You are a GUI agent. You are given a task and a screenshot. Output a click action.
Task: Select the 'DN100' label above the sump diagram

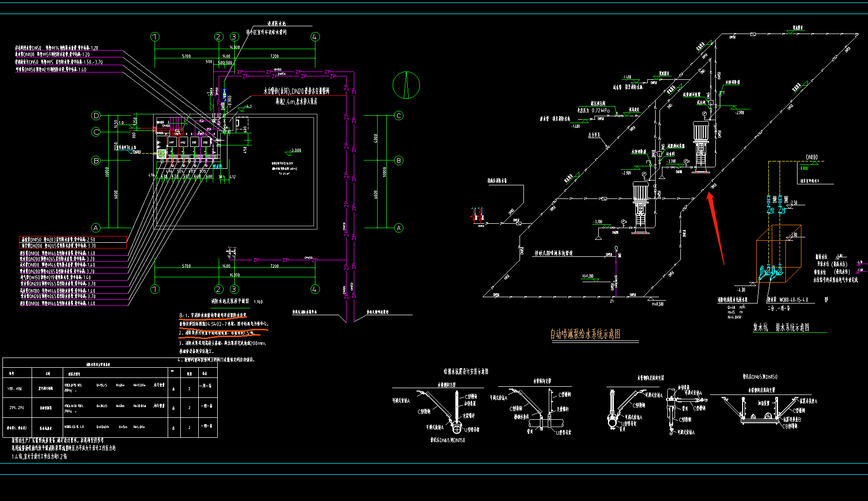point(812,158)
